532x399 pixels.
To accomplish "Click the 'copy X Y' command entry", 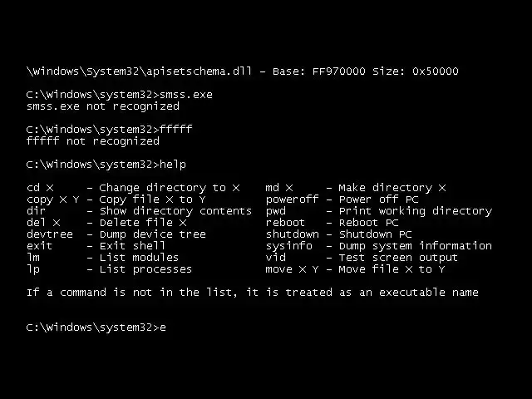I will (x=53, y=199).
